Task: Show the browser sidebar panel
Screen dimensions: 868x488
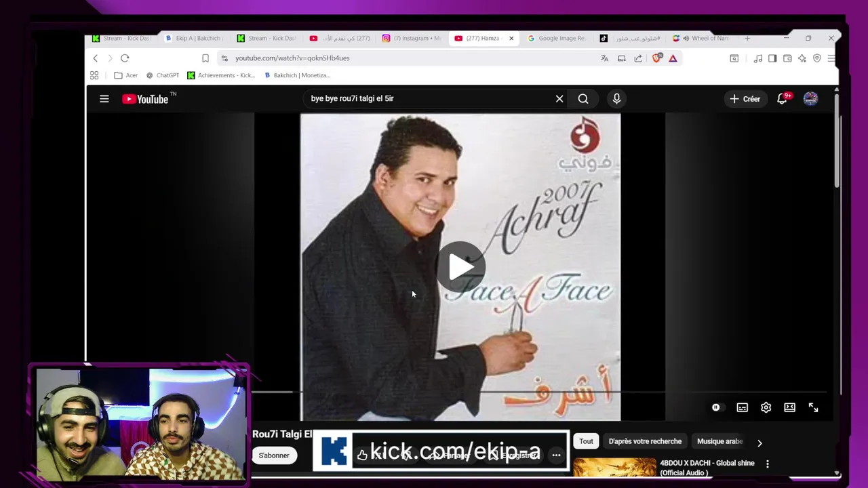Action: [772, 58]
